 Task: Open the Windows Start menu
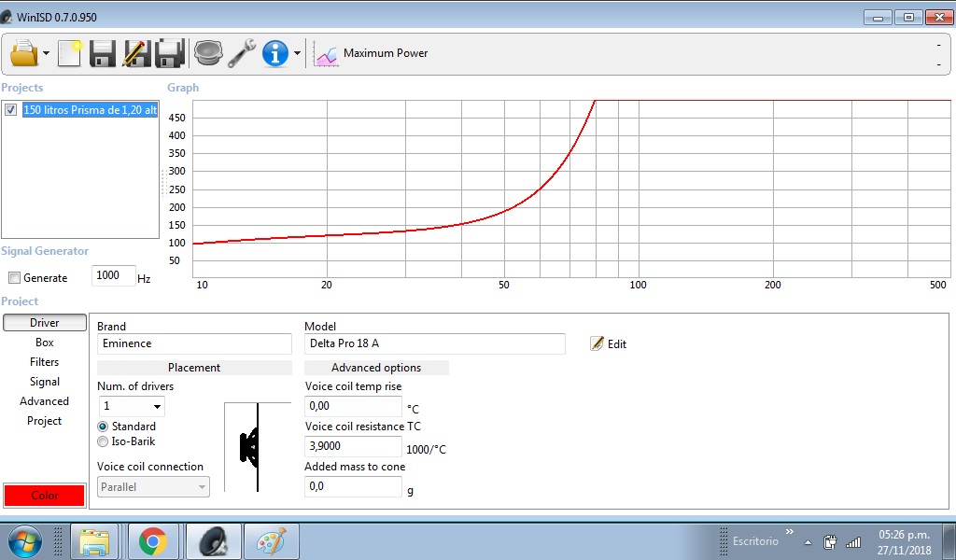click(x=24, y=541)
